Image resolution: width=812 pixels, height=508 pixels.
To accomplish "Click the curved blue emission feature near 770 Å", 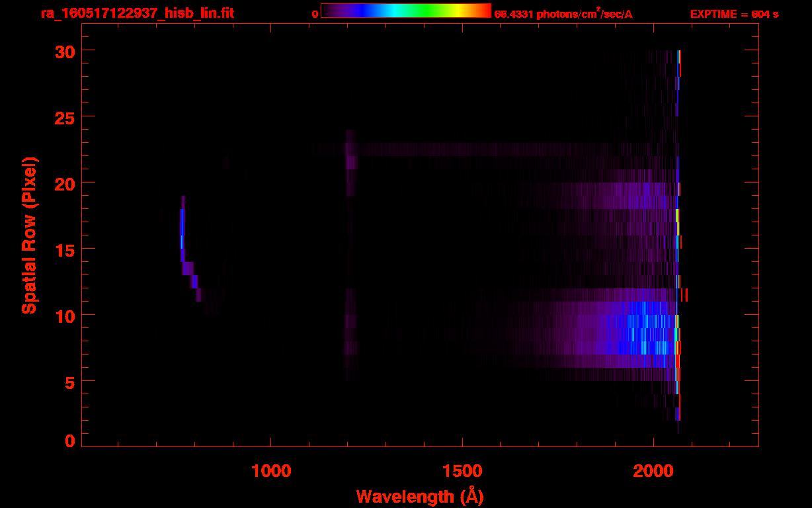I will (x=183, y=235).
